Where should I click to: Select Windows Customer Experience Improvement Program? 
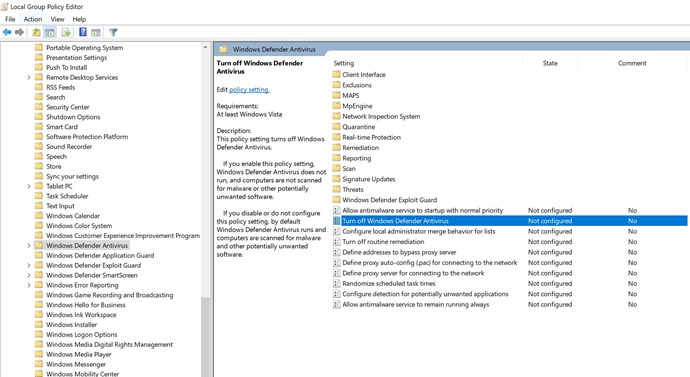click(x=123, y=236)
